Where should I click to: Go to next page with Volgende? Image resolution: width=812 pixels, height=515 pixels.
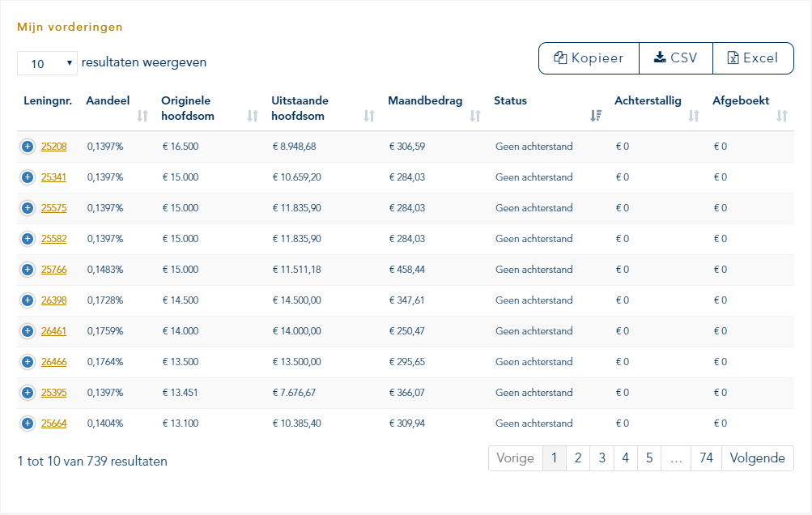point(757,458)
